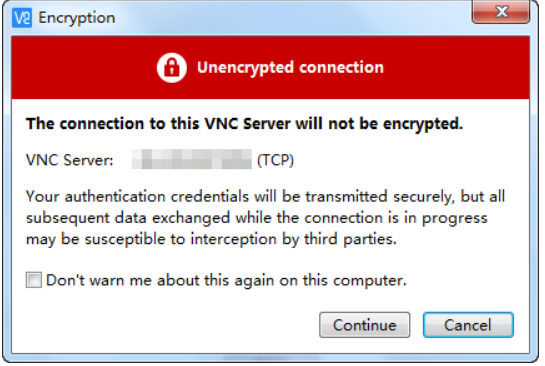
Task: Click the 'Your authentication credentials' paragraph line
Action: coord(266,197)
